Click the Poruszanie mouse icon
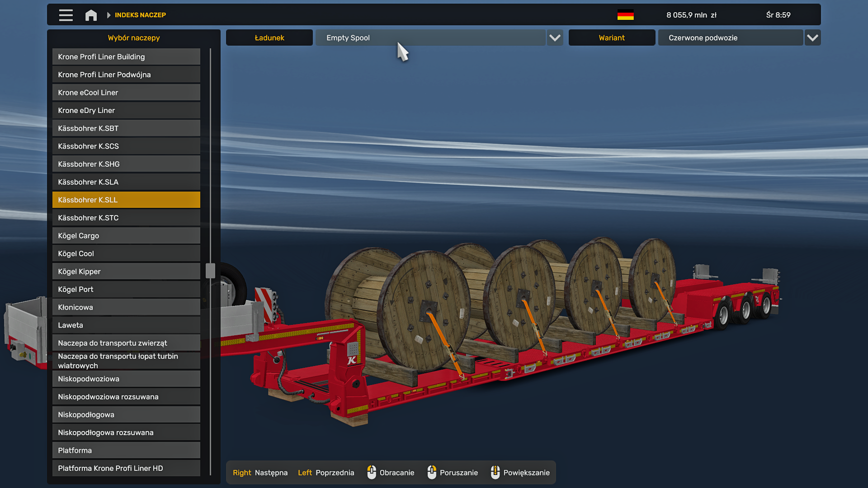 pos(432,472)
